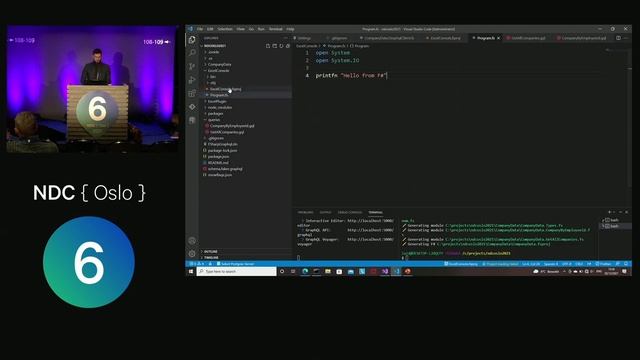Click the Program.fs breadcrumb item
This screenshot has height=360, width=640.
(x=335, y=46)
